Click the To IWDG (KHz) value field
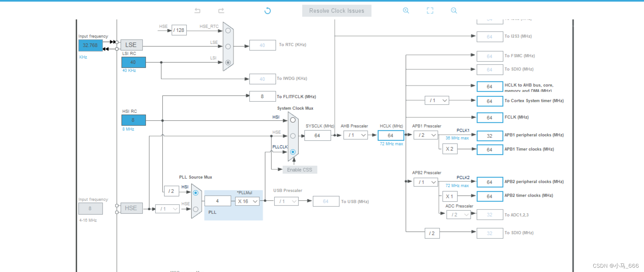The image size is (644, 272). coord(263,79)
